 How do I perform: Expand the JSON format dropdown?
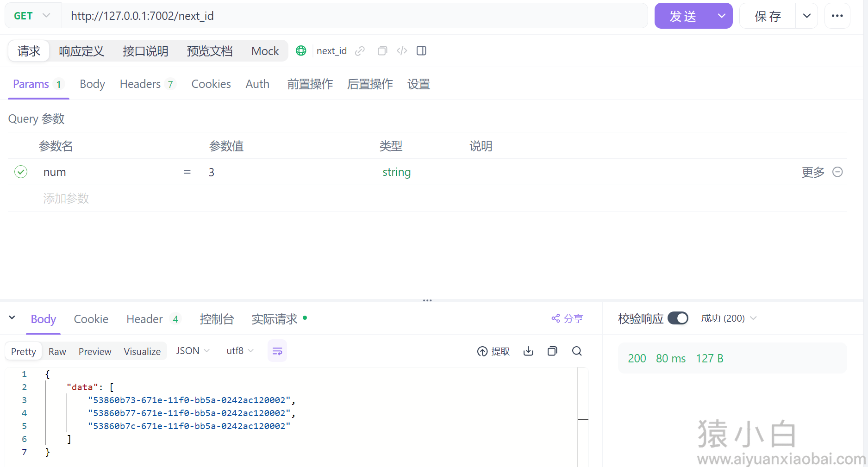pyautogui.click(x=193, y=351)
